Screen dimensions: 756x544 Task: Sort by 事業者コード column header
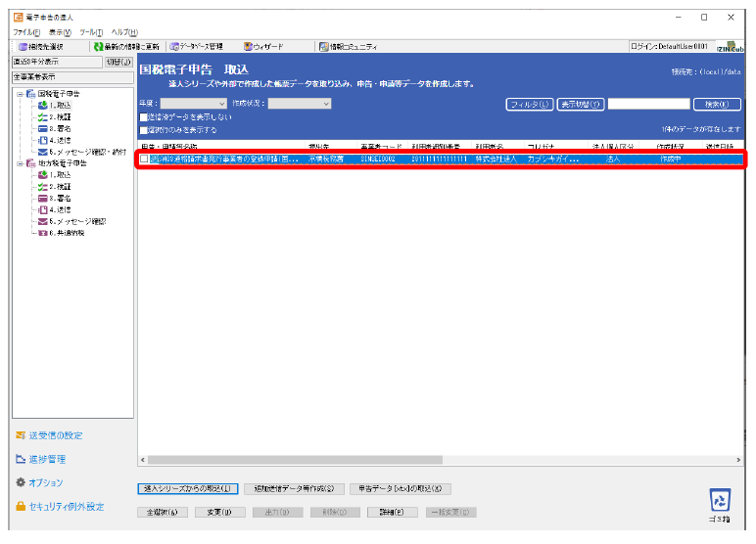tap(382, 146)
